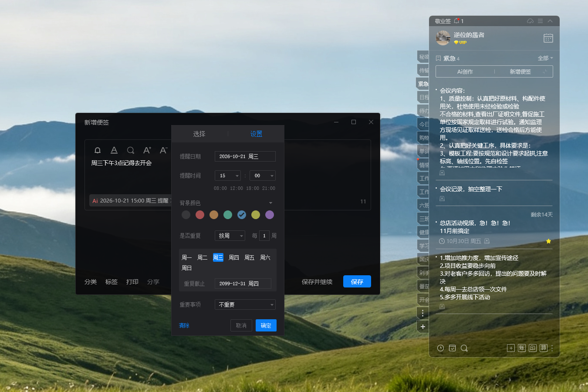Toggle 周日 in repeat weekdays
Viewport: 588px width, 392px height.
186,268
